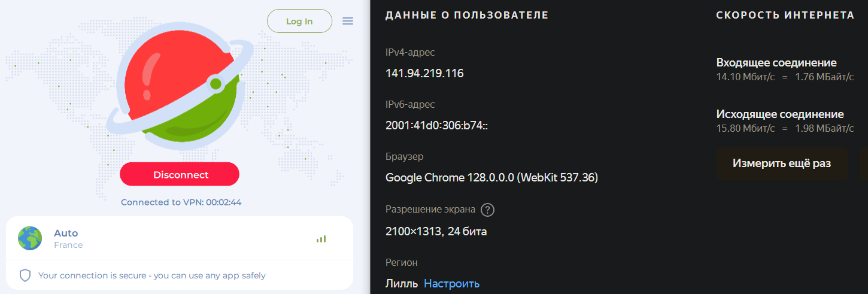This screenshot has height=294, width=868.
Task: Click the Измерить ещё раз button
Action: pos(782,163)
